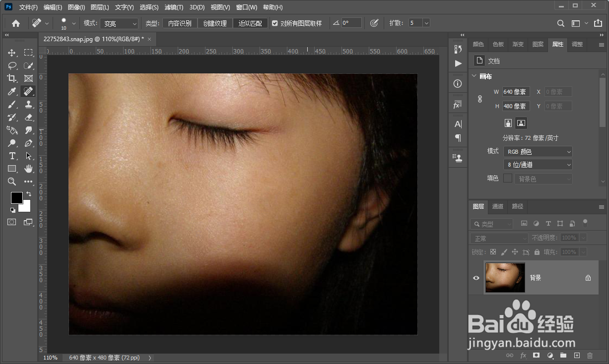Click the Zoom tool in toolbox

(12, 182)
